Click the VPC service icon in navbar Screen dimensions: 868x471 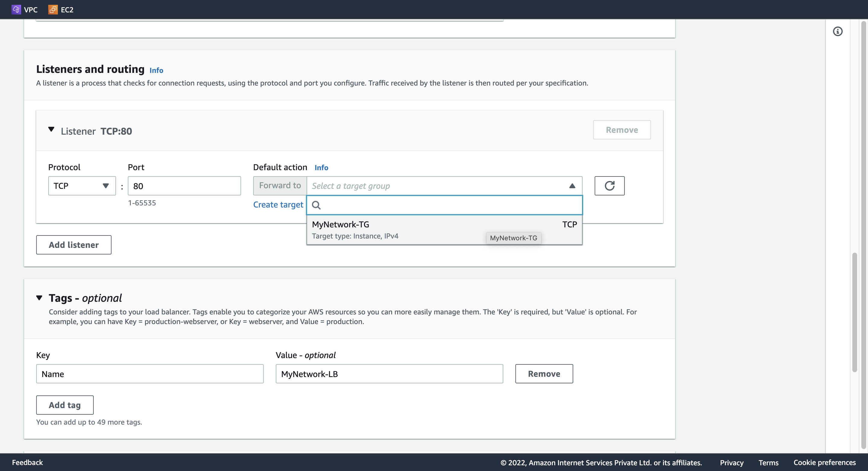click(16, 9)
